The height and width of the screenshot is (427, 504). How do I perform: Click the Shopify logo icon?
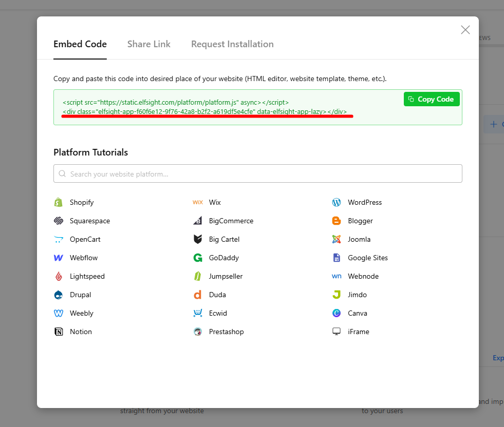coord(59,202)
